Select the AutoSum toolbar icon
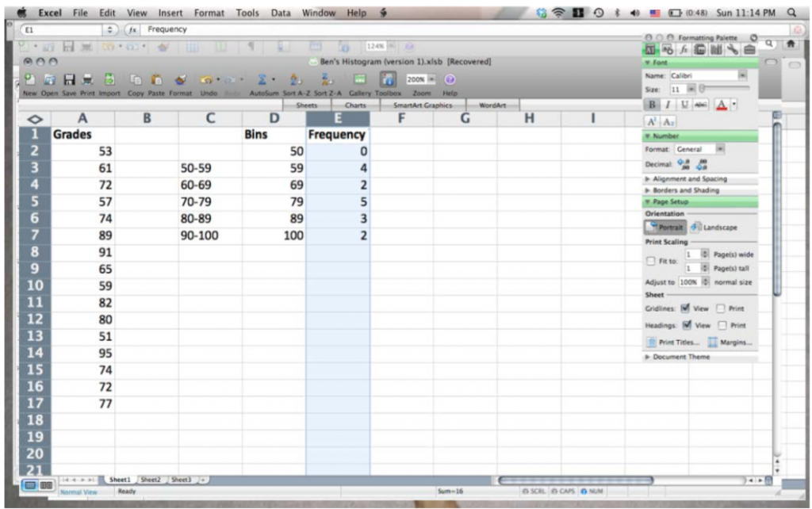 (262, 80)
